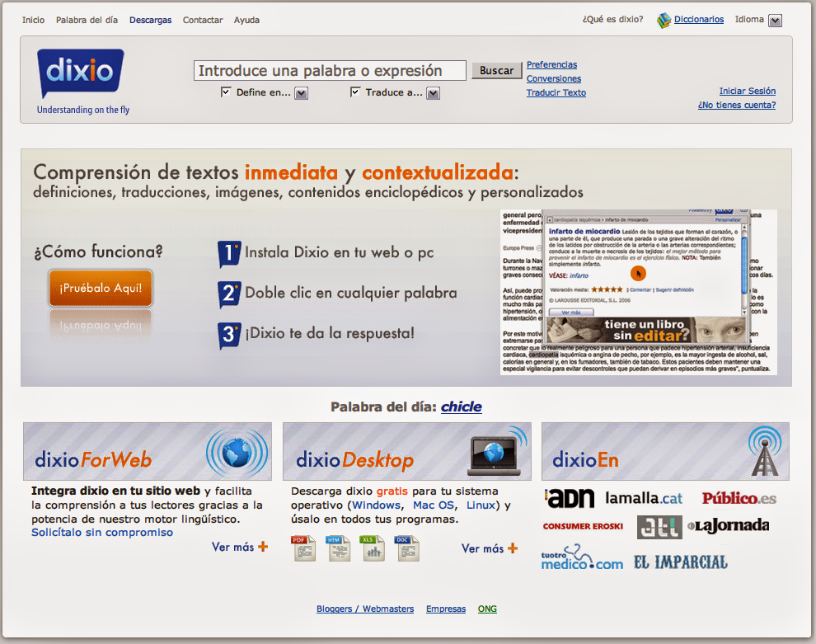Open ¿Qué es dixio? menu item
This screenshot has height=644, width=816.
612,19
